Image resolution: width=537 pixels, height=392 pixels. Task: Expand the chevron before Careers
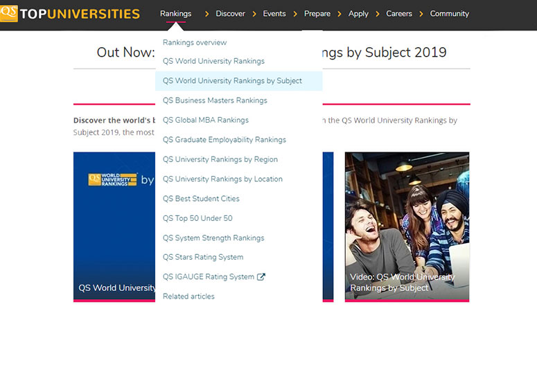[378, 14]
